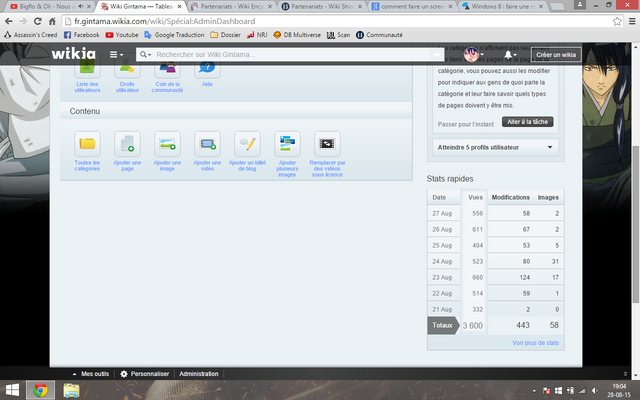Open Droits utilisateur icon
The height and width of the screenshot is (400, 640).
(x=127, y=71)
